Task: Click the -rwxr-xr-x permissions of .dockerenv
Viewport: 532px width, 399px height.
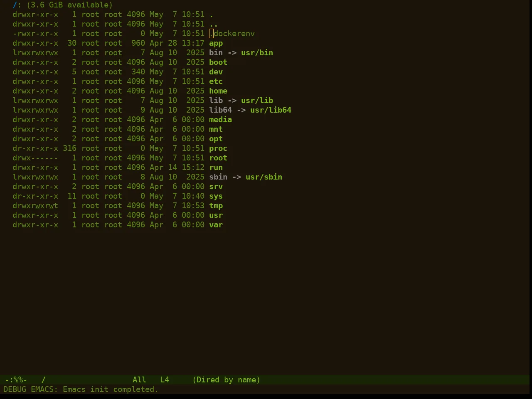Action: (x=35, y=34)
